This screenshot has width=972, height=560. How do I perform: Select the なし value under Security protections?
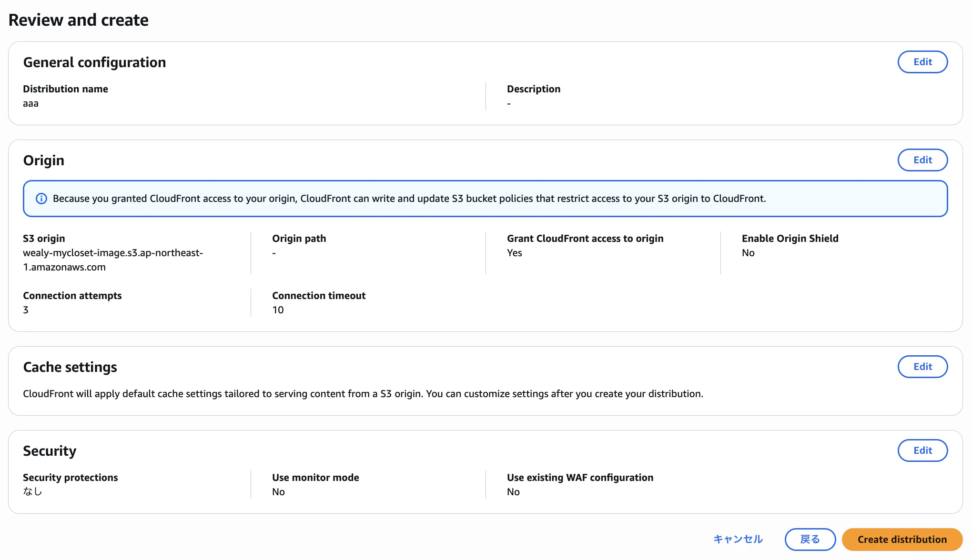tap(32, 491)
